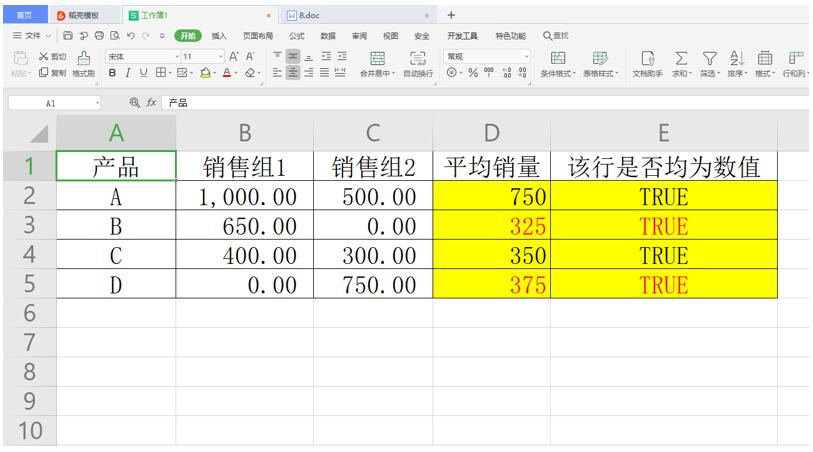
Task: Click the Wrap Text (自动换行) icon
Action: click(x=418, y=58)
